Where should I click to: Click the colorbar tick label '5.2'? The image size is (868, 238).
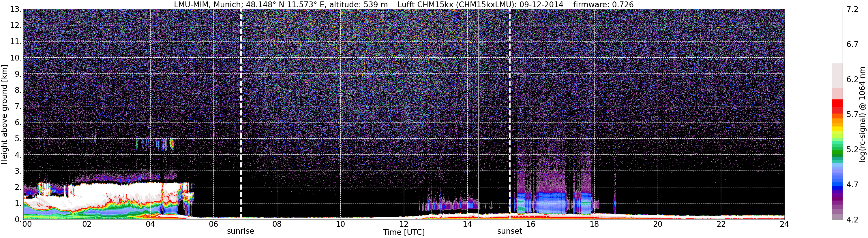tap(852, 150)
